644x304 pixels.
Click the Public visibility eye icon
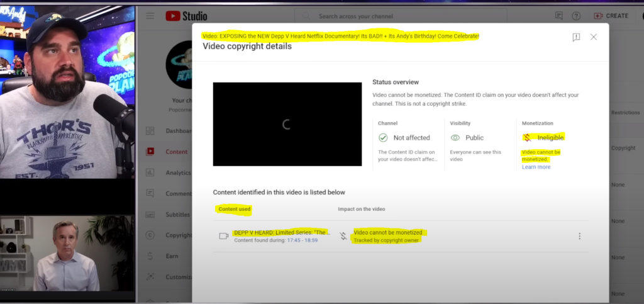coord(455,138)
